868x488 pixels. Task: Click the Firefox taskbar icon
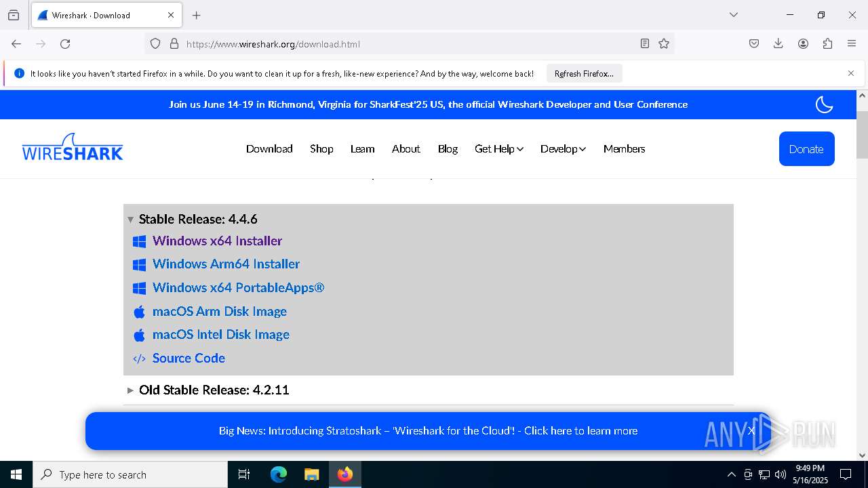(x=345, y=474)
